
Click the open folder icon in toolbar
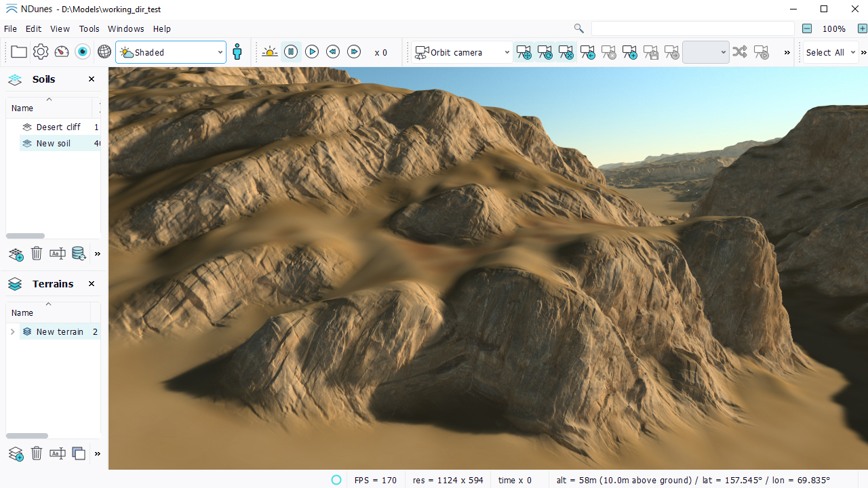pyautogui.click(x=19, y=52)
